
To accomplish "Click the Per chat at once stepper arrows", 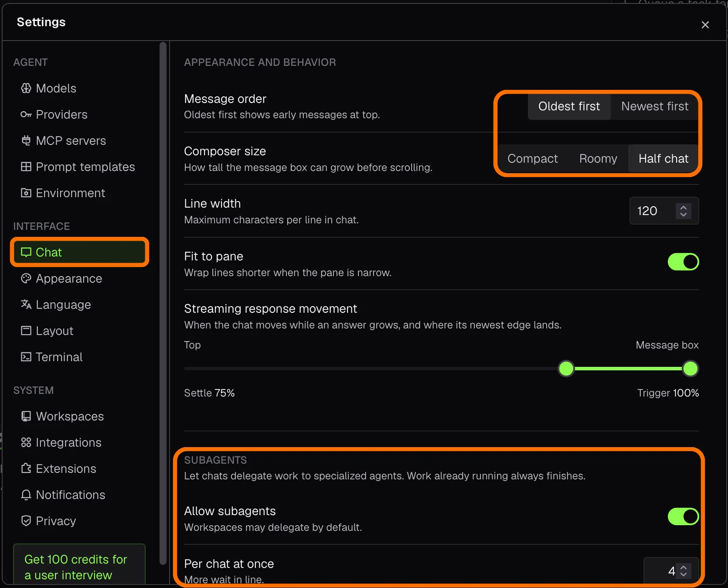I will pyautogui.click(x=684, y=571).
